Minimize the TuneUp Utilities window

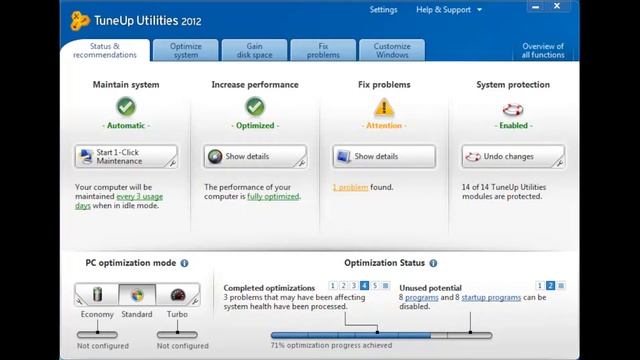[x=536, y=7]
